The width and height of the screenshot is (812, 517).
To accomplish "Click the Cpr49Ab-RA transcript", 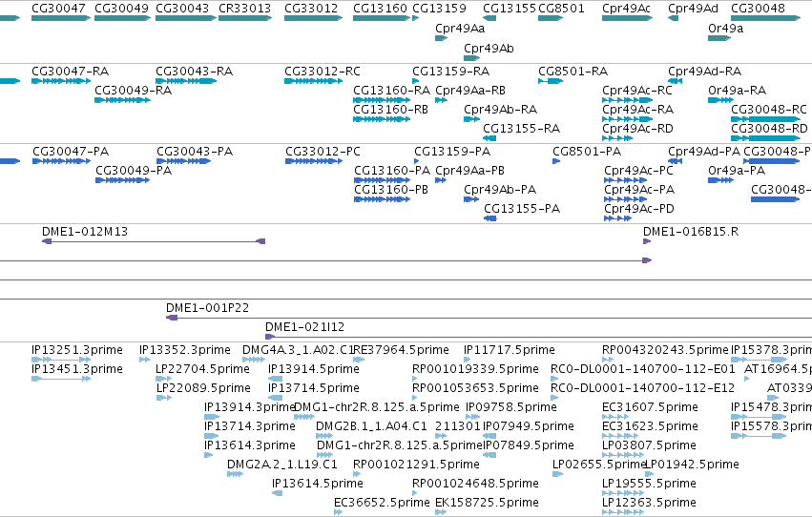I will (471, 119).
